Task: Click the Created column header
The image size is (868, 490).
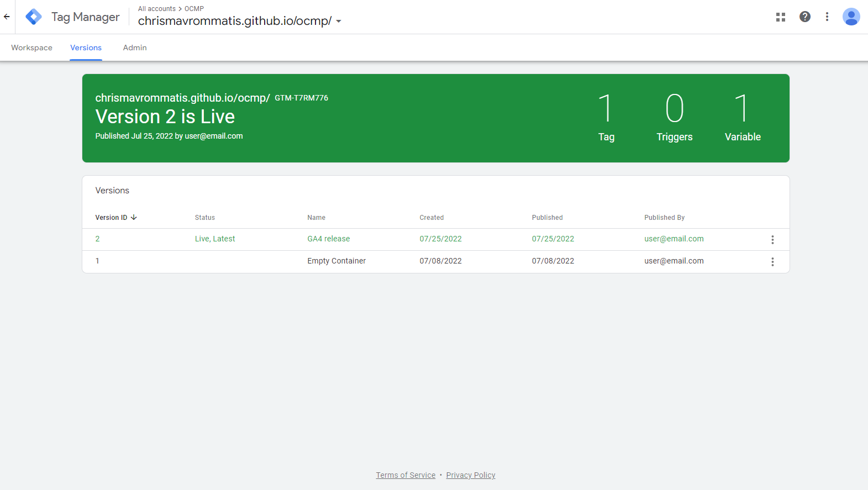Action: (432, 218)
